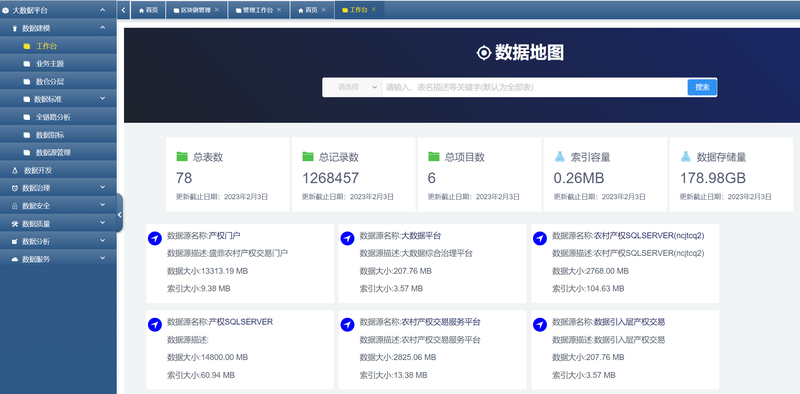Close the 区块链管理 tab
Screen dimensions: 800x394
coord(217,10)
